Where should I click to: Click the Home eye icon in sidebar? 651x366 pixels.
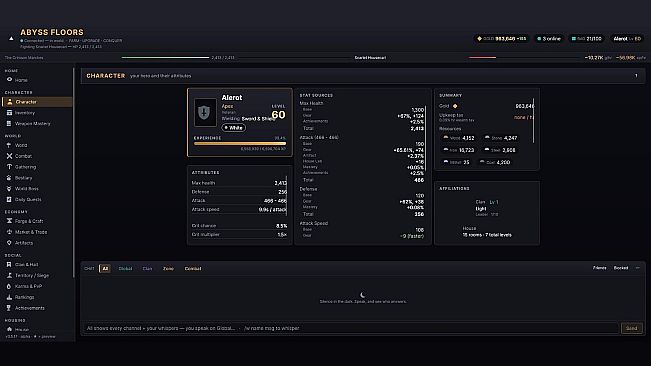click(9, 80)
